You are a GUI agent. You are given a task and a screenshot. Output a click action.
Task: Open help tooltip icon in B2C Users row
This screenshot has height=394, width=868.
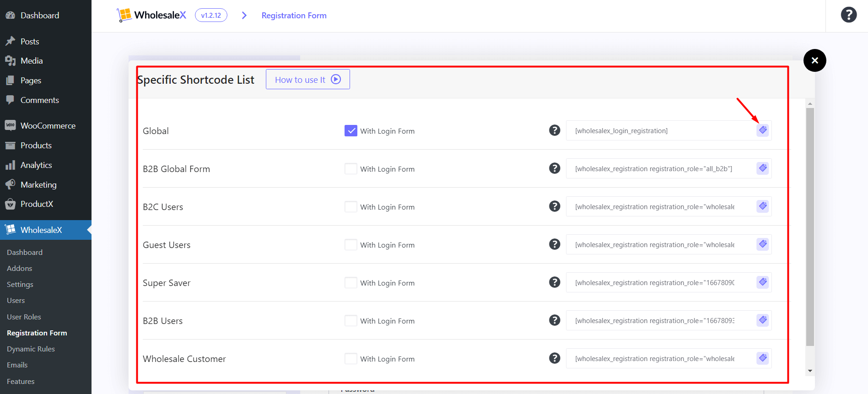(555, 206)
